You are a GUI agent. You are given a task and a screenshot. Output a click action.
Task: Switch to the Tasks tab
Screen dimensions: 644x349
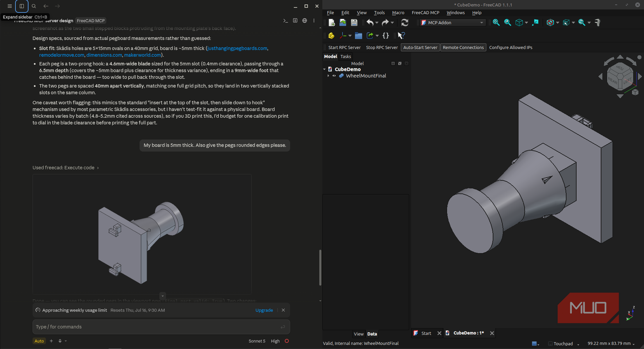click(345, 57)
